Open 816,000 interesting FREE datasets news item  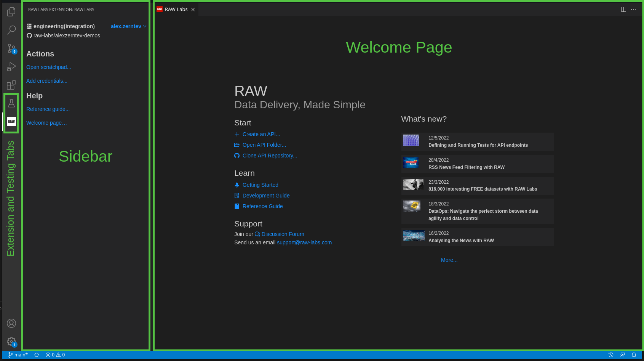tap(478, 186)
